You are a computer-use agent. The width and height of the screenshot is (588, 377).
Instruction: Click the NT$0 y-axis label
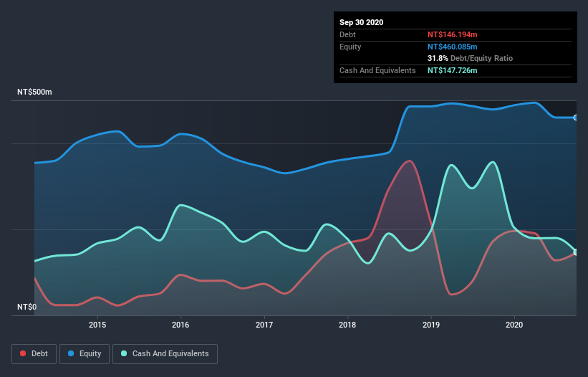click(x=27, y=307)
